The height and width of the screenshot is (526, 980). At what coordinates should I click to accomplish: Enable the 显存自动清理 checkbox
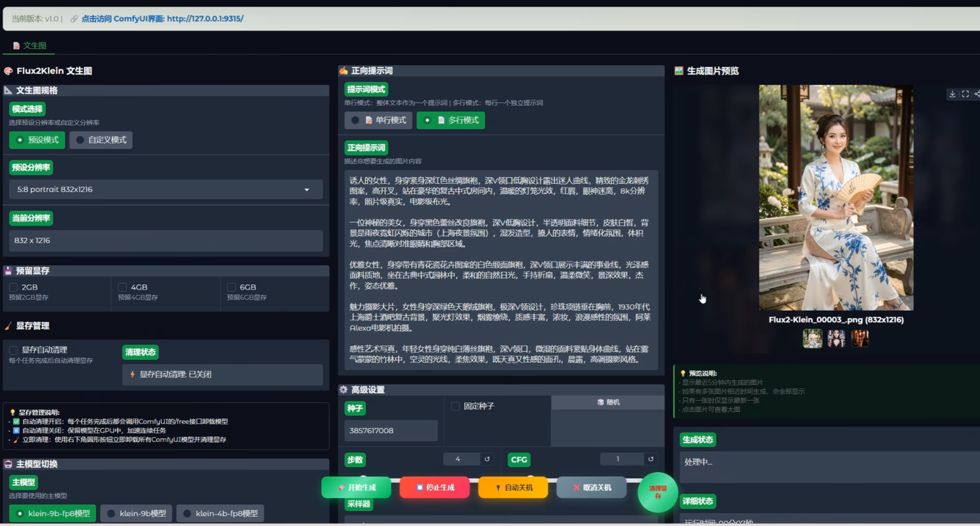pos(14,350)
